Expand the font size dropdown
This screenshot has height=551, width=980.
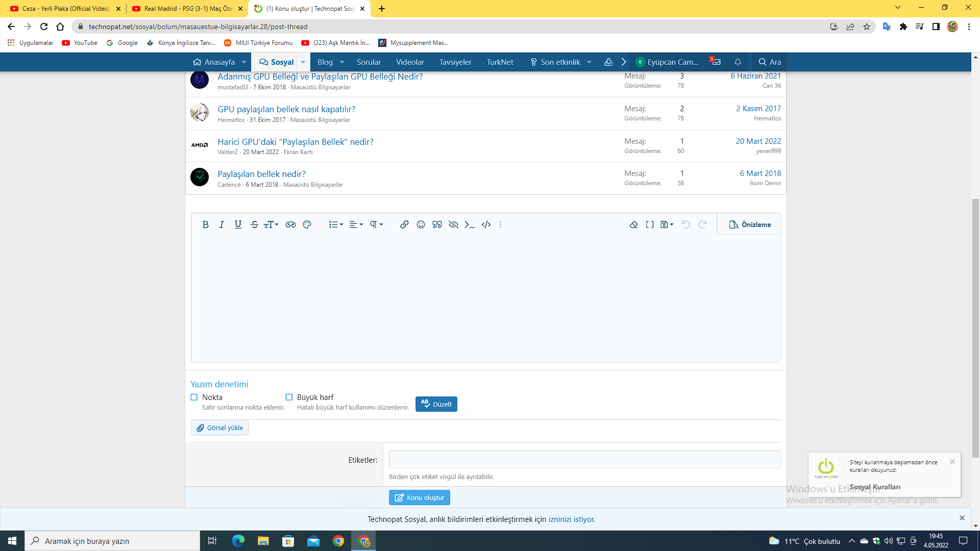271,224
